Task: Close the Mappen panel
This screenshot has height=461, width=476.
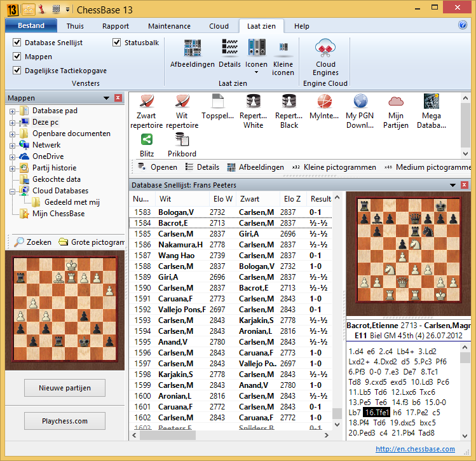Action: [118, 98]
